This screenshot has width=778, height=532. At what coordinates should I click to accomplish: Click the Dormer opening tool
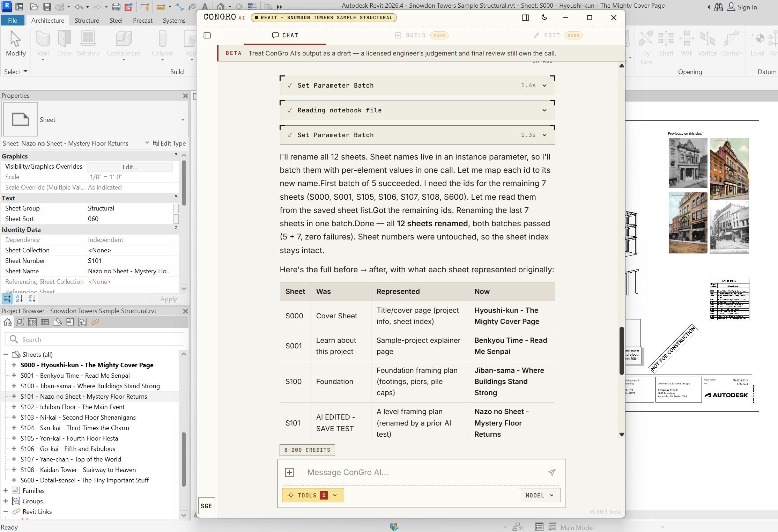(x=732, y=44)
